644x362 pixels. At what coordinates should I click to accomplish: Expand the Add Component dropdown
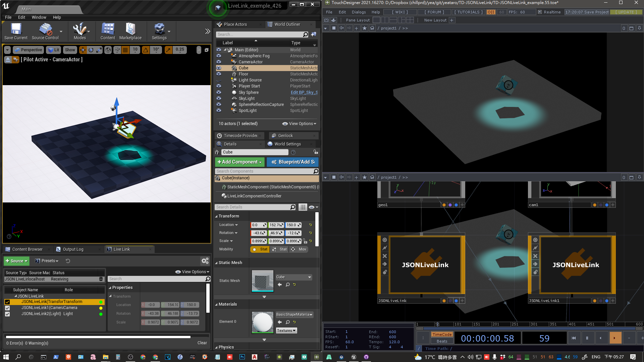[x=239, y=162]
